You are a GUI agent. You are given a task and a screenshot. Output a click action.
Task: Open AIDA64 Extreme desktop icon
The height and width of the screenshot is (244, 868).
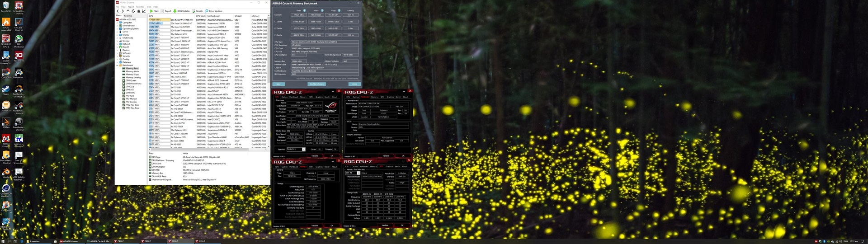point(6,140)
